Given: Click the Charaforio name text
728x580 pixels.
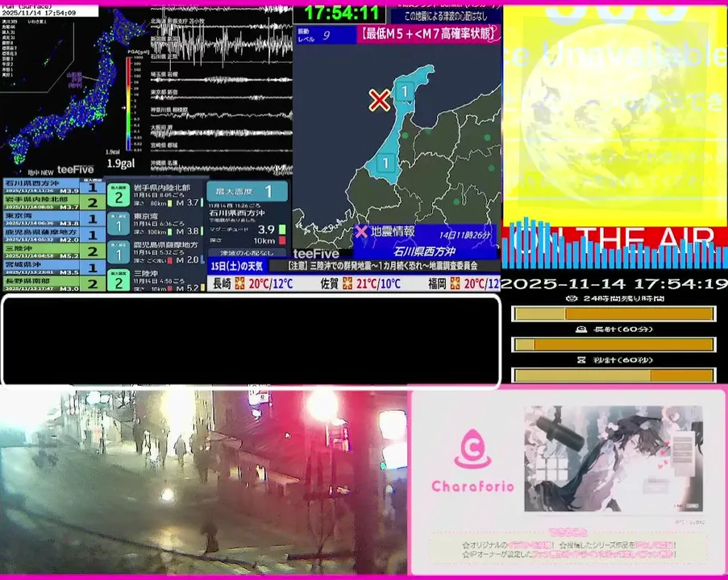Looking at the screenshot, I should (472, 487).
